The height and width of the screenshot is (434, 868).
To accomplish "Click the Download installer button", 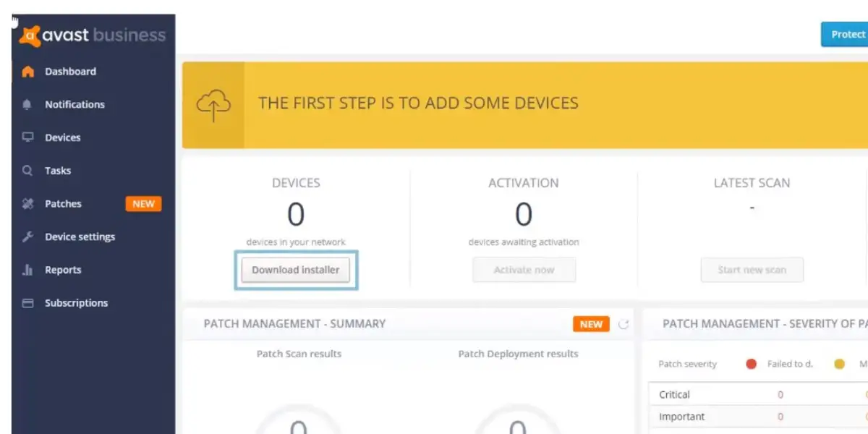I will (x=296, y=270).
